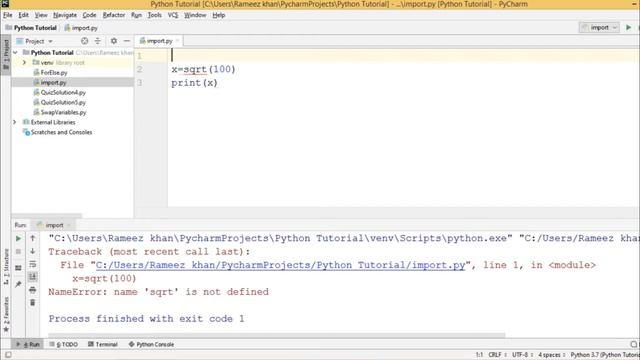
Task: Select Scratches and Consoles node
Action: [x=61, y=132]
